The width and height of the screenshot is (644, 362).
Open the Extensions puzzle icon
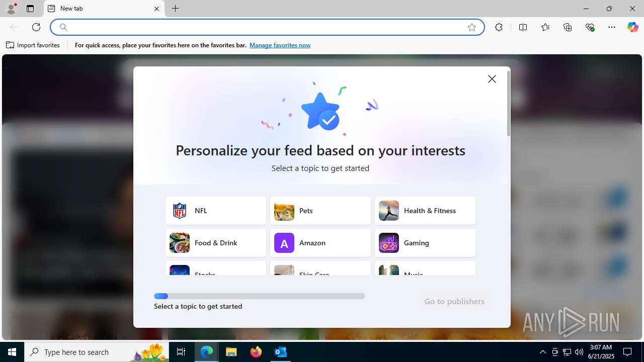click(x=499, y=27)
